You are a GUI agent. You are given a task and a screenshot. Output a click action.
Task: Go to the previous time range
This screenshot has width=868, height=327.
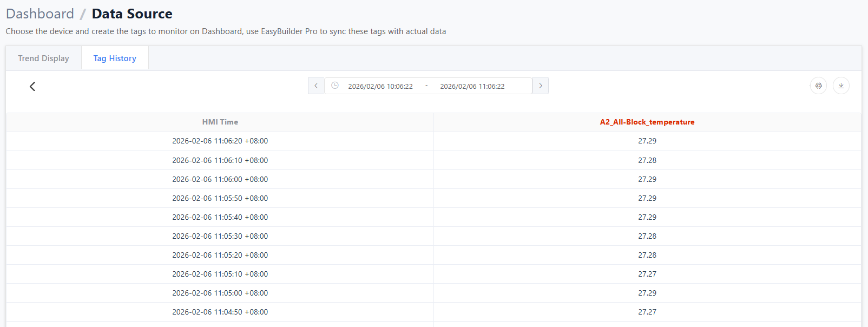(316, 86)
